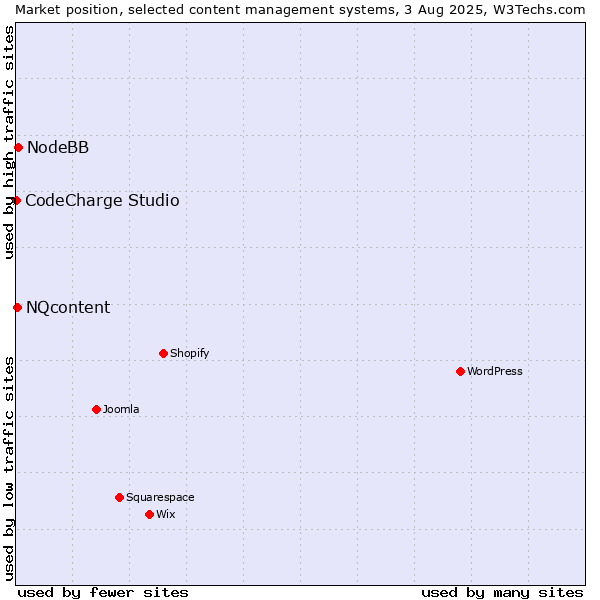600x600 pixels.
Task: Click the 'used by many sites' axis label
Action: (x=502, y=593)
